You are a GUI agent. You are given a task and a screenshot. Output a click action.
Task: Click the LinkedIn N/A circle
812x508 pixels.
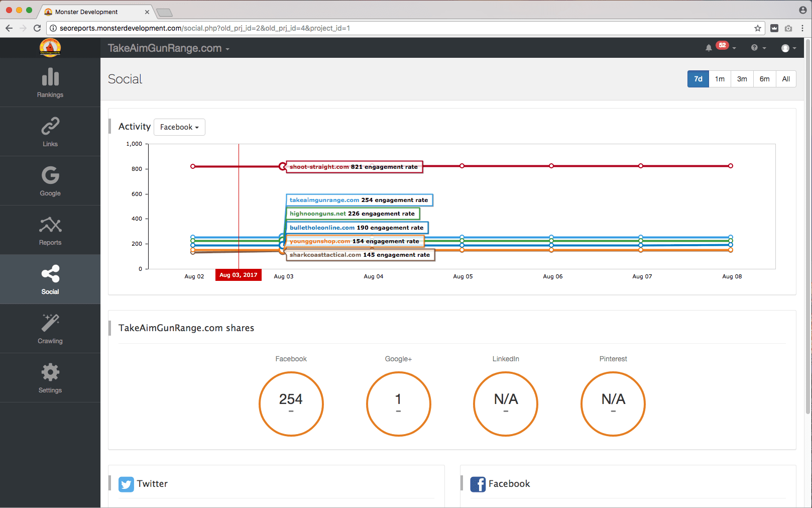[506, 404]
